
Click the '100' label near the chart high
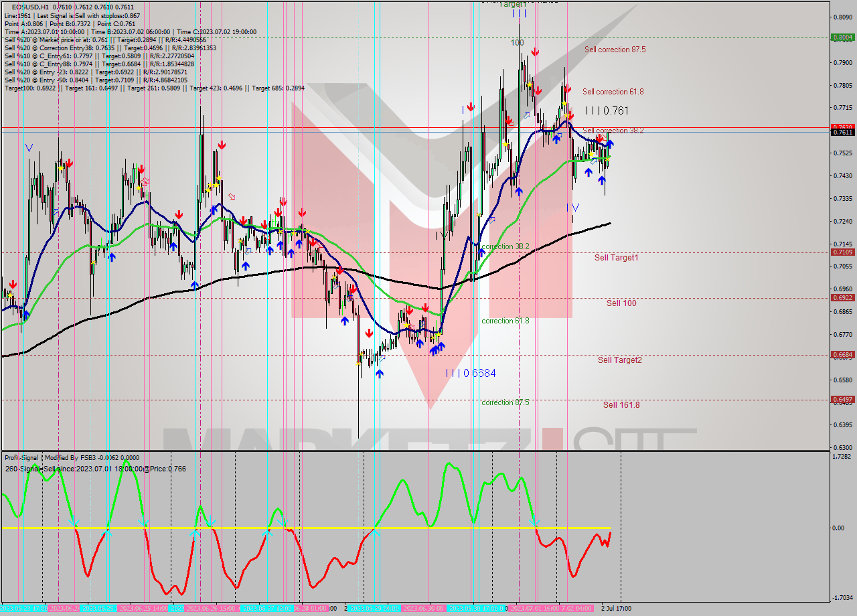(518, 43)
